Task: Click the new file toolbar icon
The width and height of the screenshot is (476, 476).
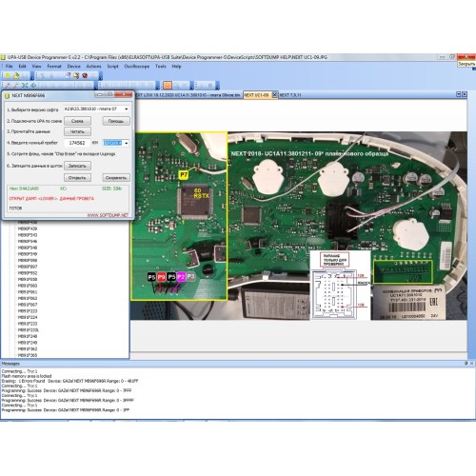Action: point(8,75)
